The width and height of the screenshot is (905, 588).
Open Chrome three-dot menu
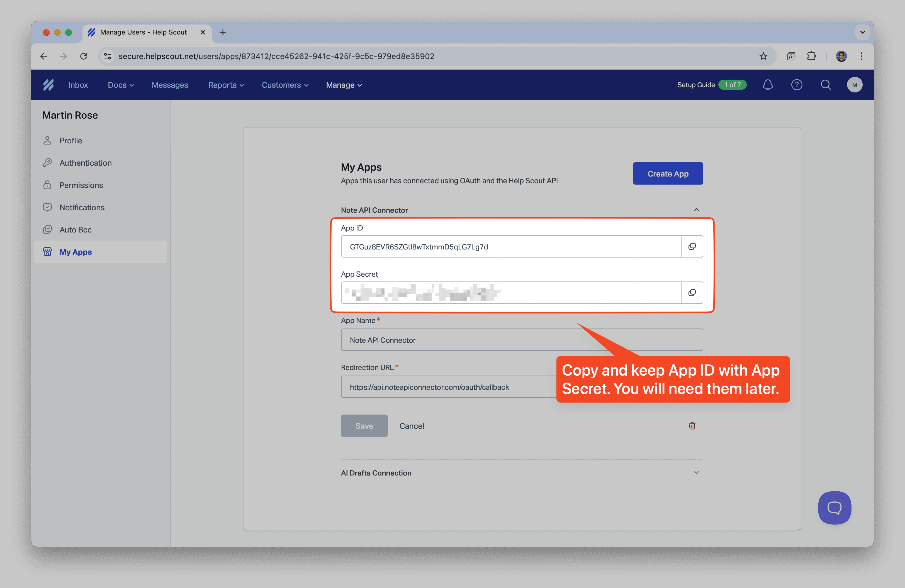point(861,56)
